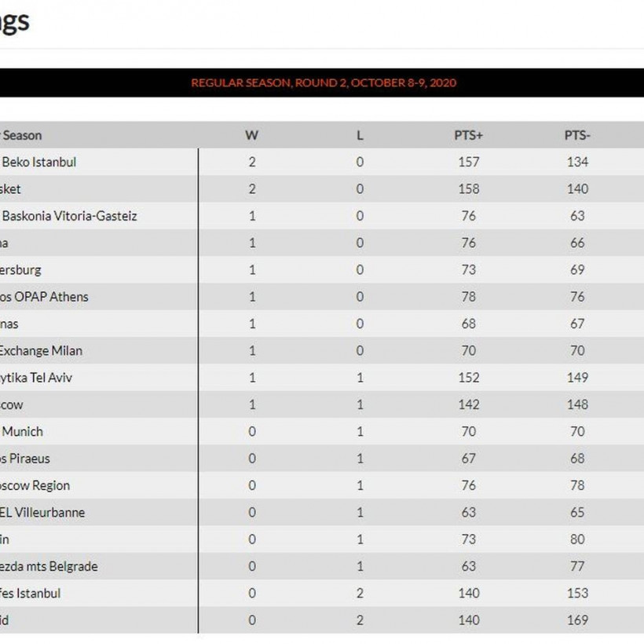Screen dimensions: 644x644
Task: Open the Piraeus team link
Action: click(x=25, y=458)
